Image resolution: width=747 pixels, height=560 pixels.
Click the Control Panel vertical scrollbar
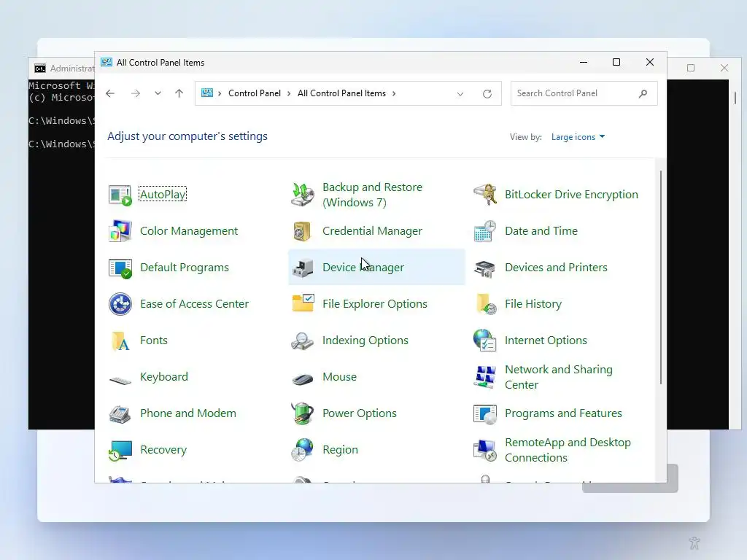coord(661,276)
